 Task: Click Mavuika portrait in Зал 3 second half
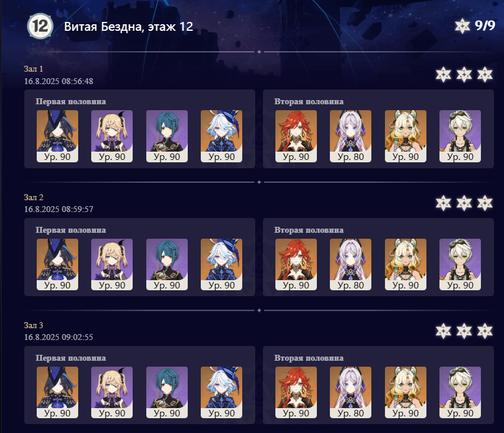coord(296,392)
